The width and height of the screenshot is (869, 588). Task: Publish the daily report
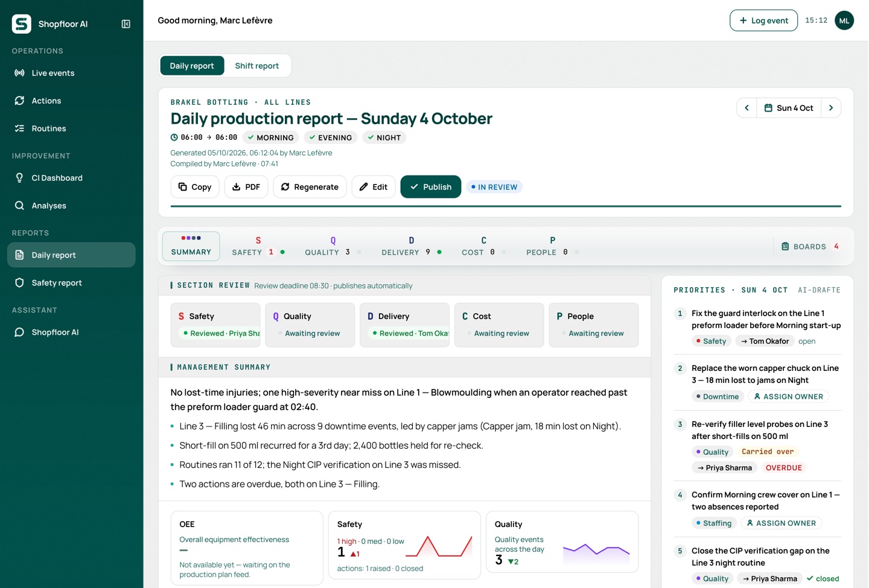431,187
